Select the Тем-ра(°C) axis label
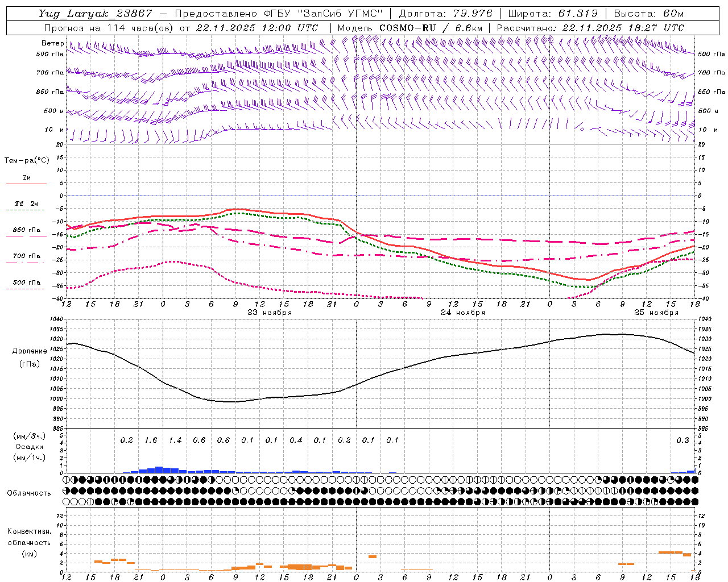The height and width of the screenshot is (582, 728). click(x=27, y=161)
